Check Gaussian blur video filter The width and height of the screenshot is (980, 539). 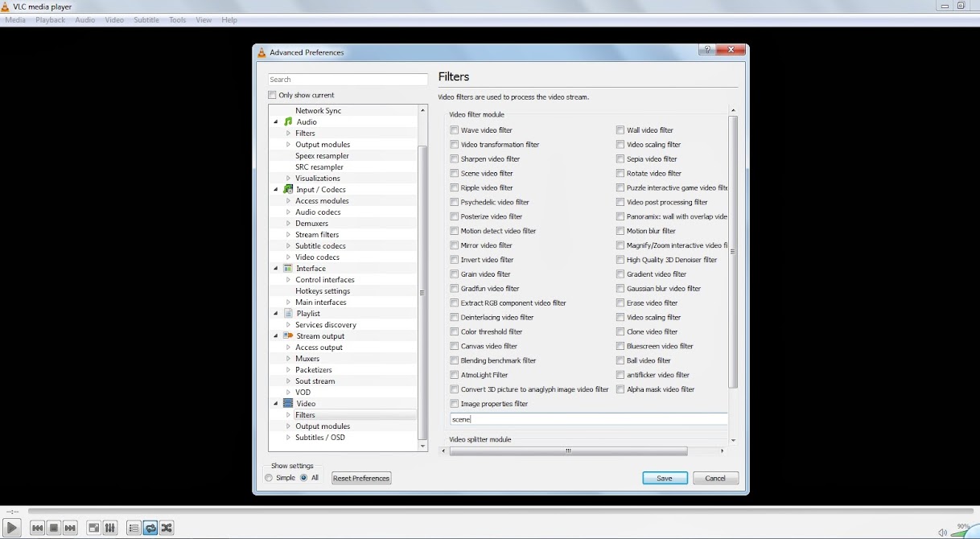click(x=620, y=289)
